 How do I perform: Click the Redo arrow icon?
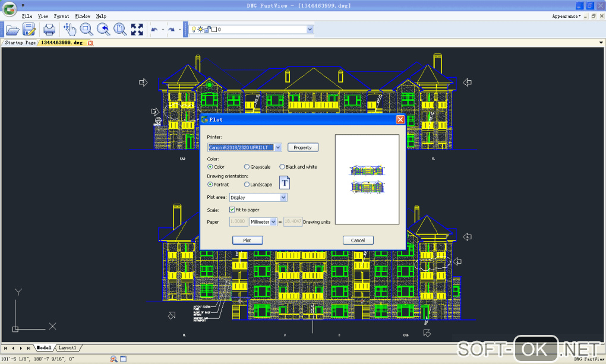click(x=171, y=29)
